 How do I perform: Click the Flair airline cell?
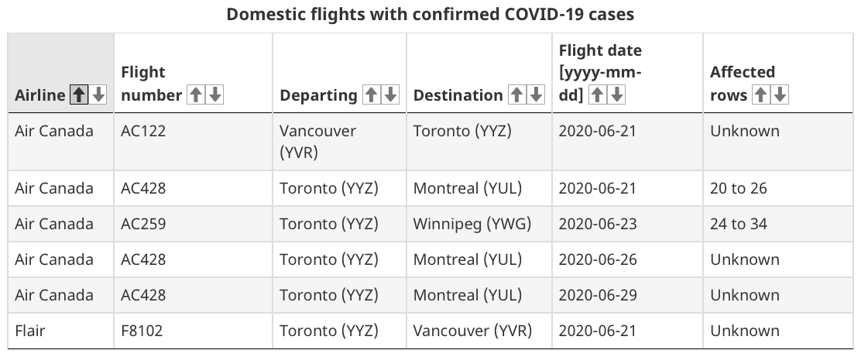pos(61,331)
